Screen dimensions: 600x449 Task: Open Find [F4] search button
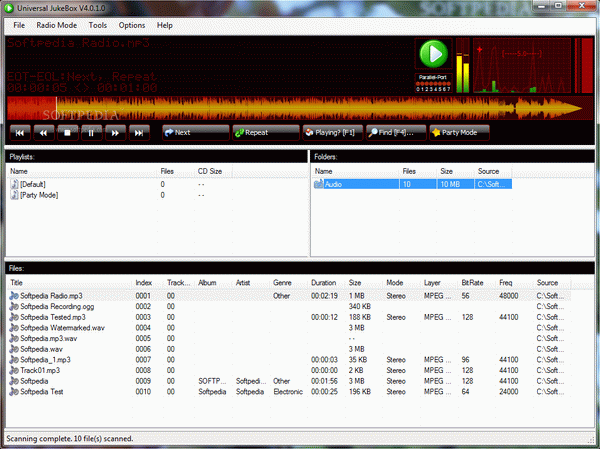pyautogui.click(x=396, y=132)
